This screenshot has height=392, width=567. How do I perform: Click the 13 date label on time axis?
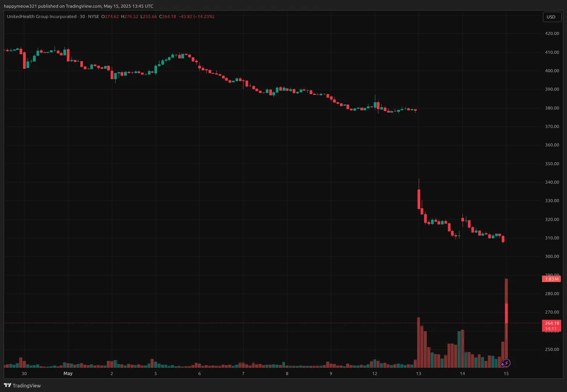point(418,374)
